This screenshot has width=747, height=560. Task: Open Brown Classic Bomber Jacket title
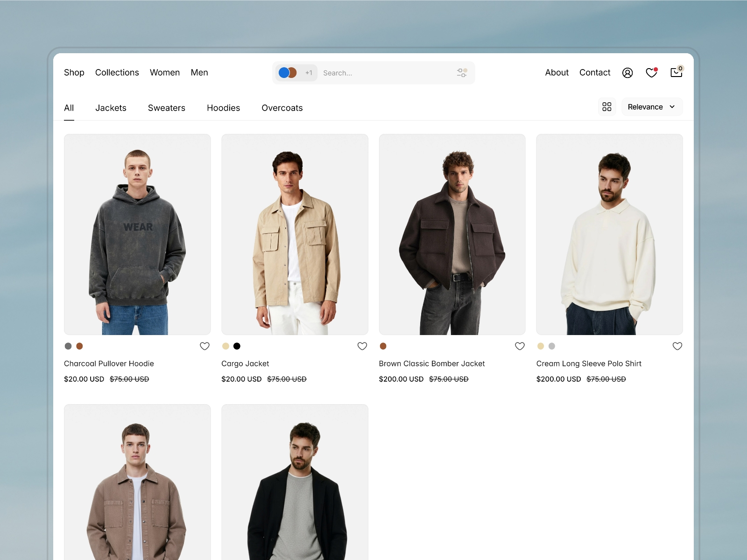point(432,364)
